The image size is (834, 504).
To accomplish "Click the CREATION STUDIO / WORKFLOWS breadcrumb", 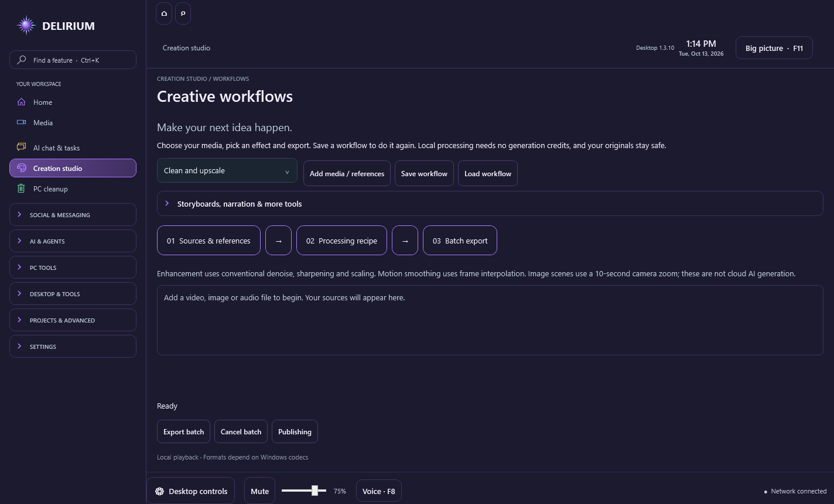I will tap(203, 78).
